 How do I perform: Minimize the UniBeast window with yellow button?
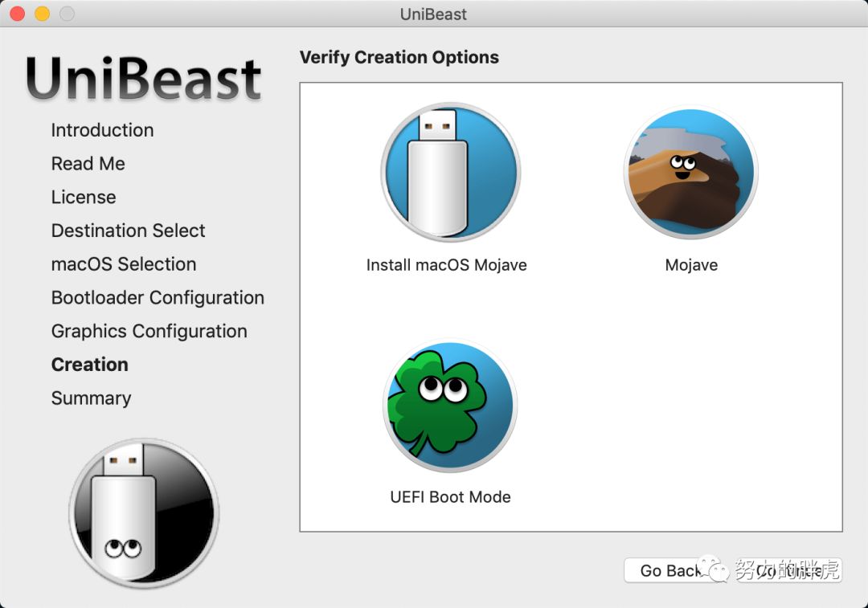42,14
